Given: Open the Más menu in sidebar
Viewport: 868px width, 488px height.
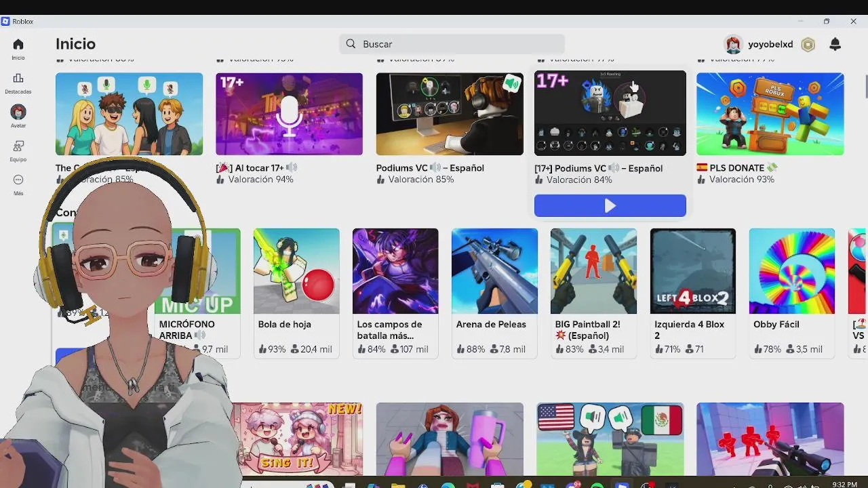Looking at the screenshot, I should pyautogui.click(x=18, y=185).
